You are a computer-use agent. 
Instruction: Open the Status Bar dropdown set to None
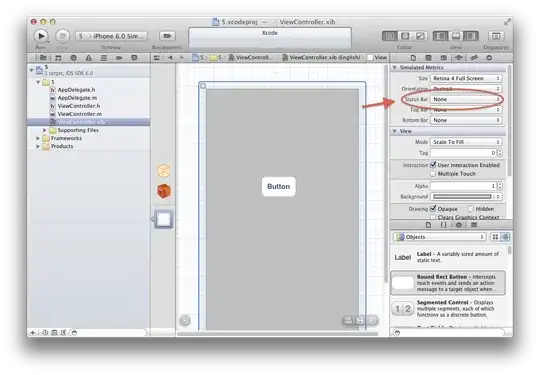[466, 99]
